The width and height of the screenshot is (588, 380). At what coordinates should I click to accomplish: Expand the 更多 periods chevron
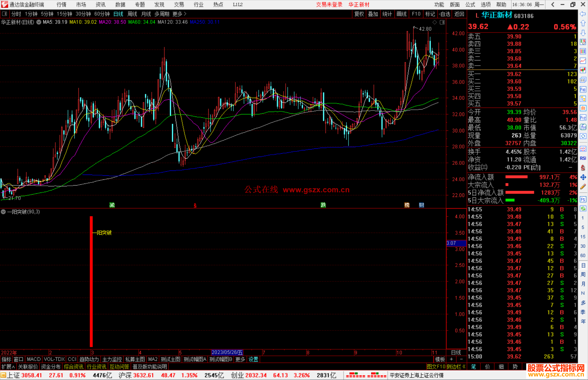click(185, 14)
